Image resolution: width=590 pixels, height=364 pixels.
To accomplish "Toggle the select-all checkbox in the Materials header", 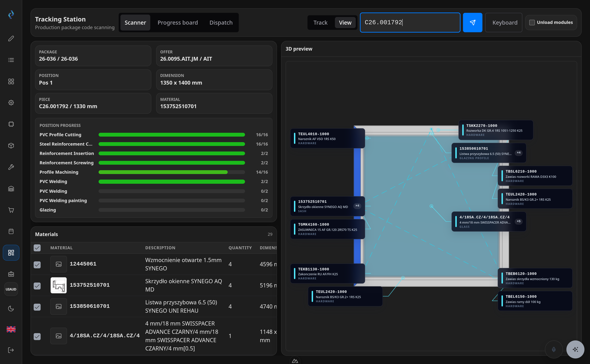I will click(37, 248).
